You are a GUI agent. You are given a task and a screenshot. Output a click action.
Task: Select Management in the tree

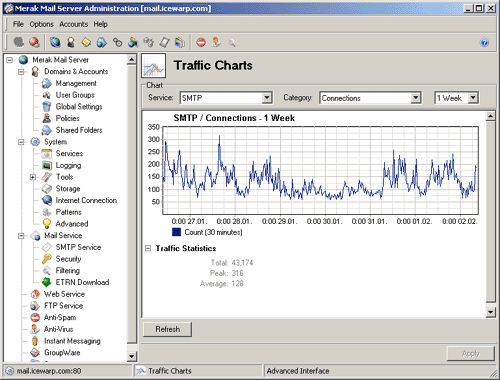[76, 83]
